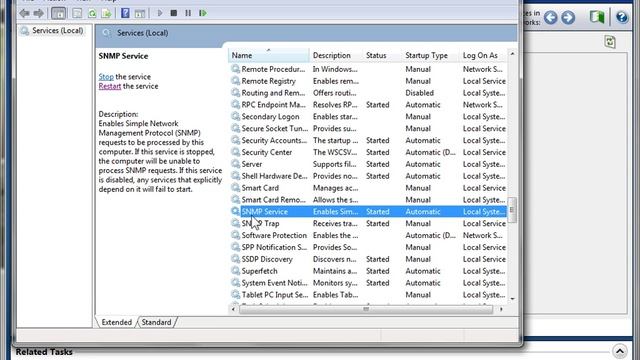
Task: Click gear icon beside Security Center
Action: tap(236, 151)
